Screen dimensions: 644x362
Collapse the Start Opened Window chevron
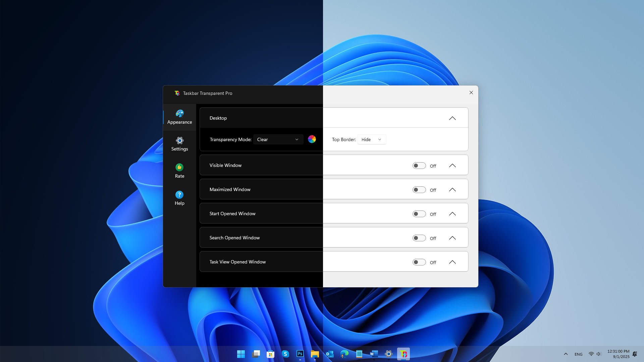pos(452,214)
